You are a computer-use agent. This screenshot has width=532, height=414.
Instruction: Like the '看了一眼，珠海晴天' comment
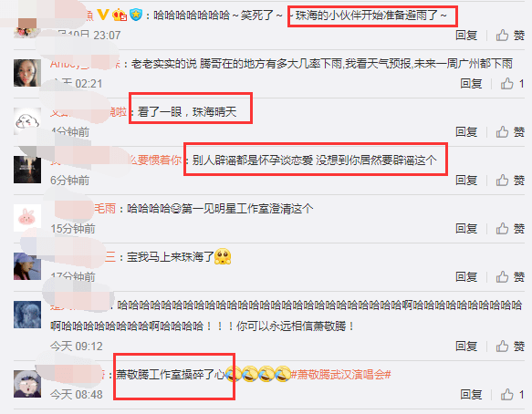point(510,132)
